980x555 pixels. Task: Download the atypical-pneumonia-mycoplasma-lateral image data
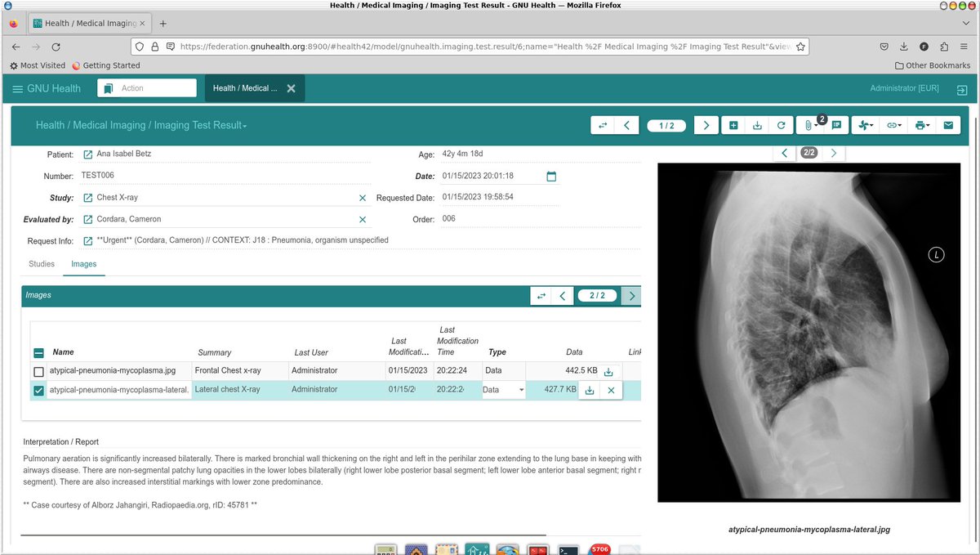pos(589,390)
